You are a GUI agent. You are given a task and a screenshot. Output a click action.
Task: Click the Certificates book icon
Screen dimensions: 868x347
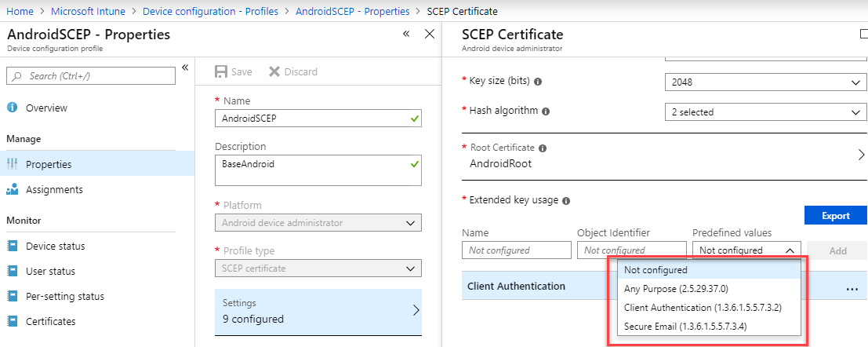(12, 321)
